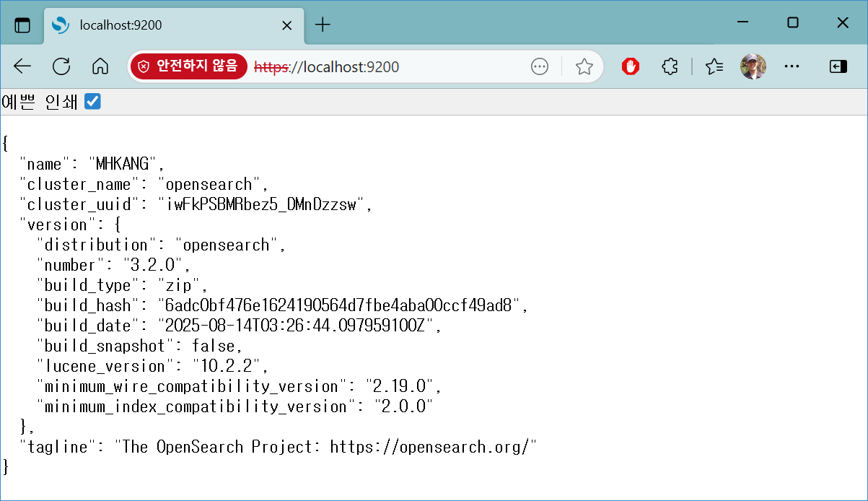The image size is (868, 501).
Task: Go back using the back arrow
Action: [x=22, y=66]
